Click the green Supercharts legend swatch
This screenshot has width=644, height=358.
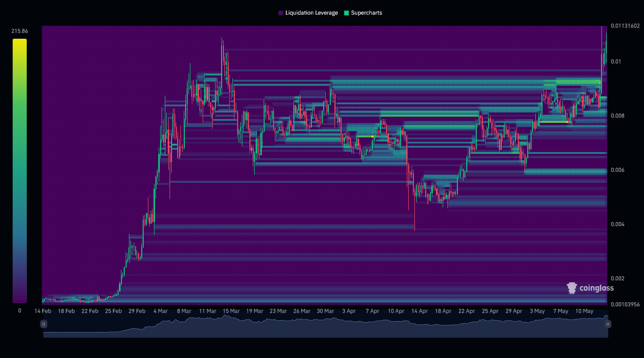[x=346, y=13]
